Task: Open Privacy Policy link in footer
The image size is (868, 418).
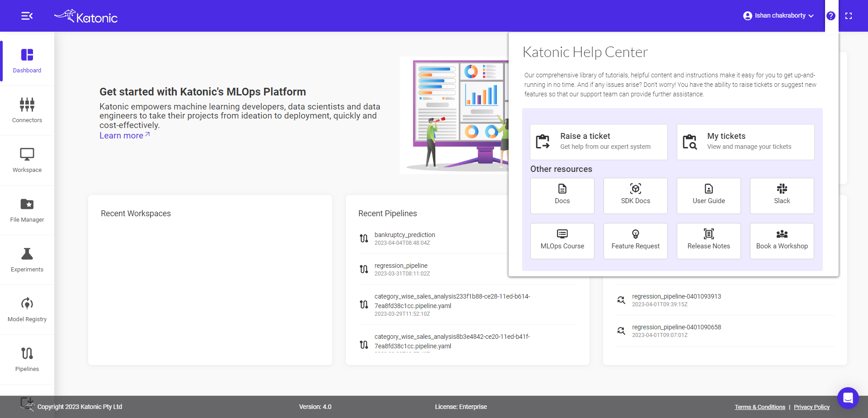Action: click(811, 407)
